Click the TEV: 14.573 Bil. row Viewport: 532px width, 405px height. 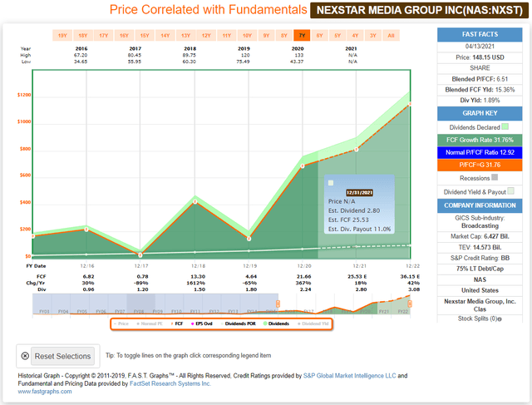[x=480, y=247]
